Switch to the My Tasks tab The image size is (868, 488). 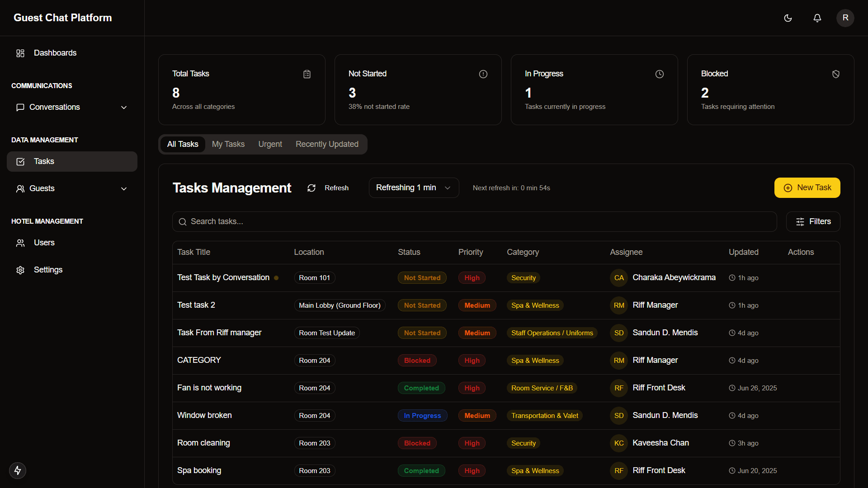tap(228, 144)
